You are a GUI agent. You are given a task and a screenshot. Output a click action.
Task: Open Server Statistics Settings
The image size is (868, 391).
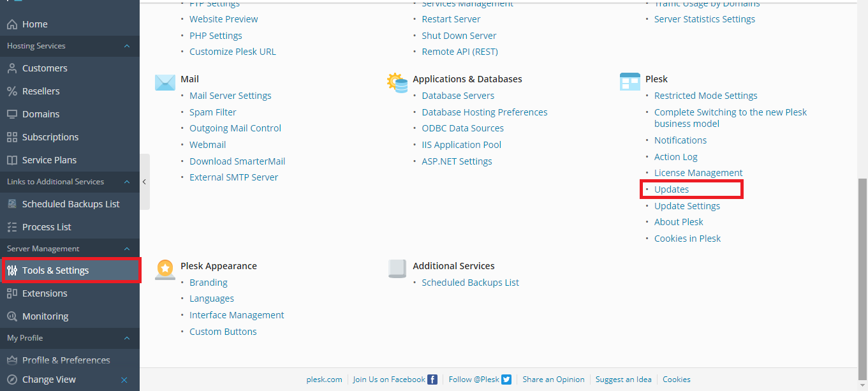(705, 19)
